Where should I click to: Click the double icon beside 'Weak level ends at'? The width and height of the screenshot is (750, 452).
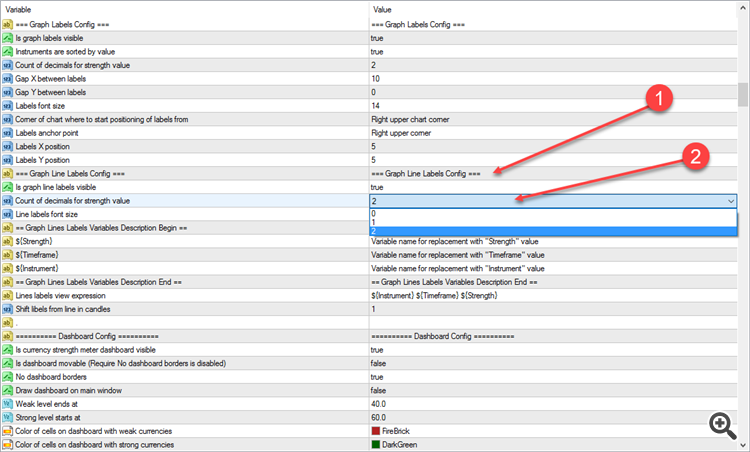[7, 404]
